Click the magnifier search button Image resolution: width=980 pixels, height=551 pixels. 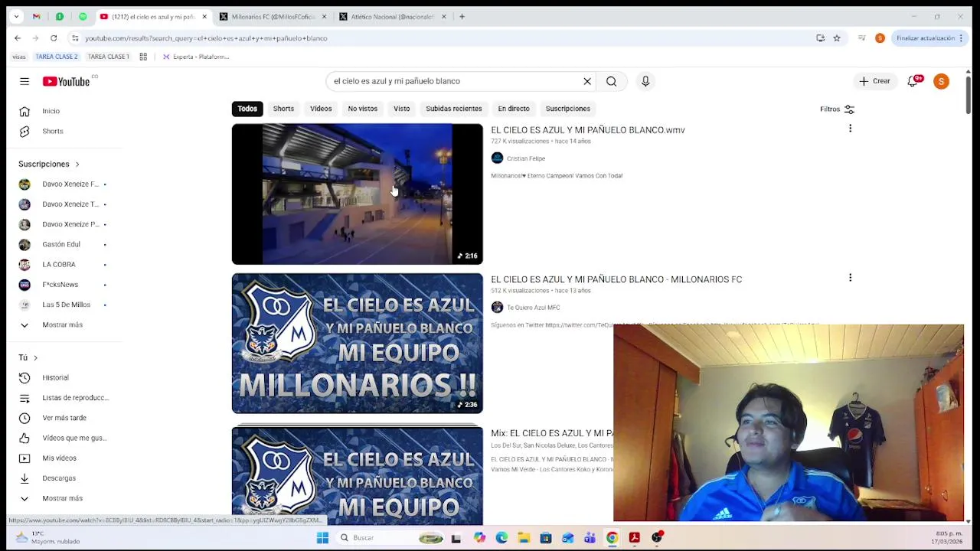tap(611, 81)
